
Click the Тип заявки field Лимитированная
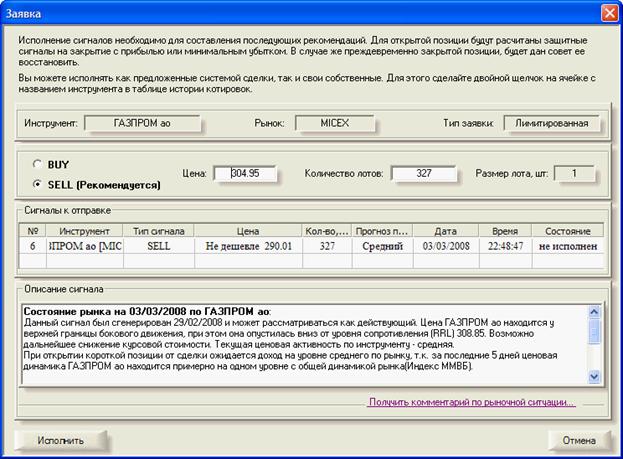tap(551, 123)
